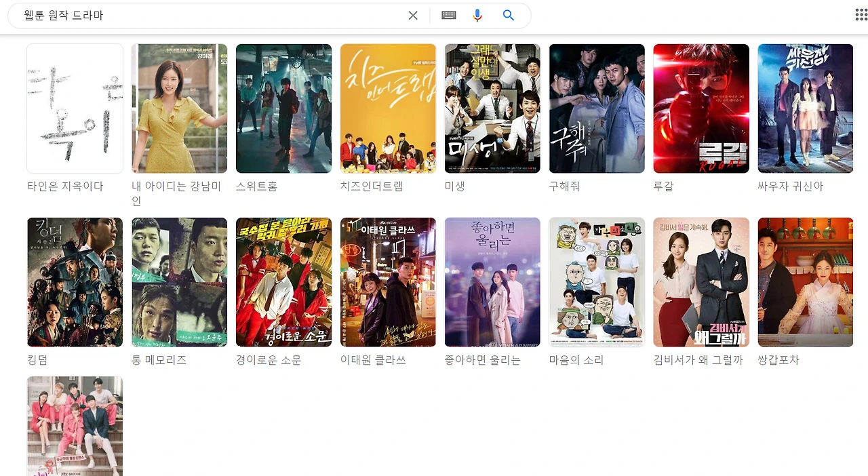Open the 내 아이디는 강남미인 poster

(x=179, y=108)
